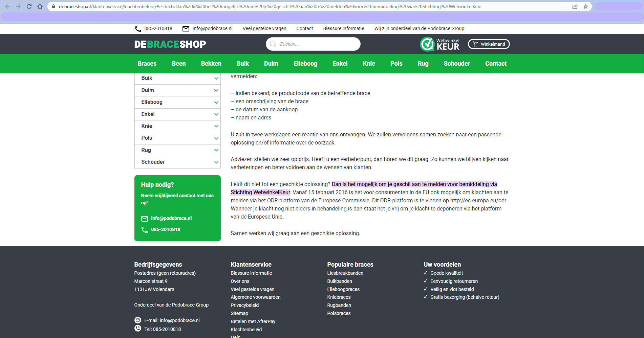Click the WebwinkelKeur badge logo
Viewport: 644px width, 338px height.
pyautogui.click(x=440, y=44)
